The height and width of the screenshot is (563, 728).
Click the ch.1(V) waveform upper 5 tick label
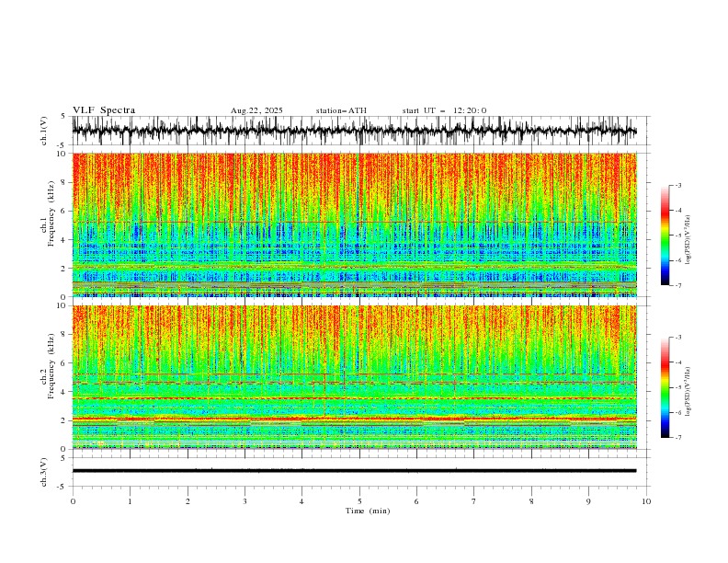coord(63,117)
